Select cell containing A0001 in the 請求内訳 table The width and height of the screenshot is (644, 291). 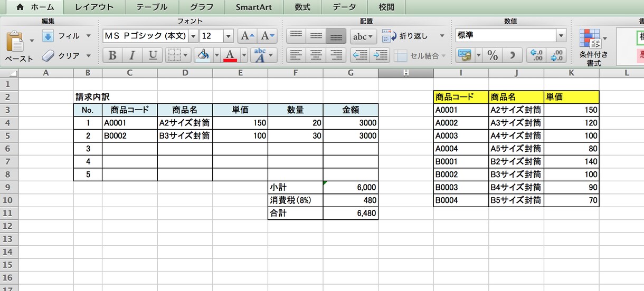(x=130, y=122)
